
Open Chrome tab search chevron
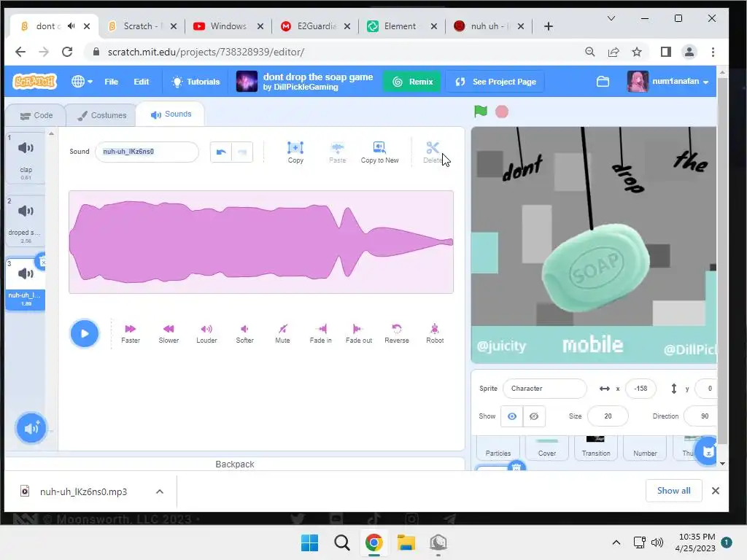(611, 18)
